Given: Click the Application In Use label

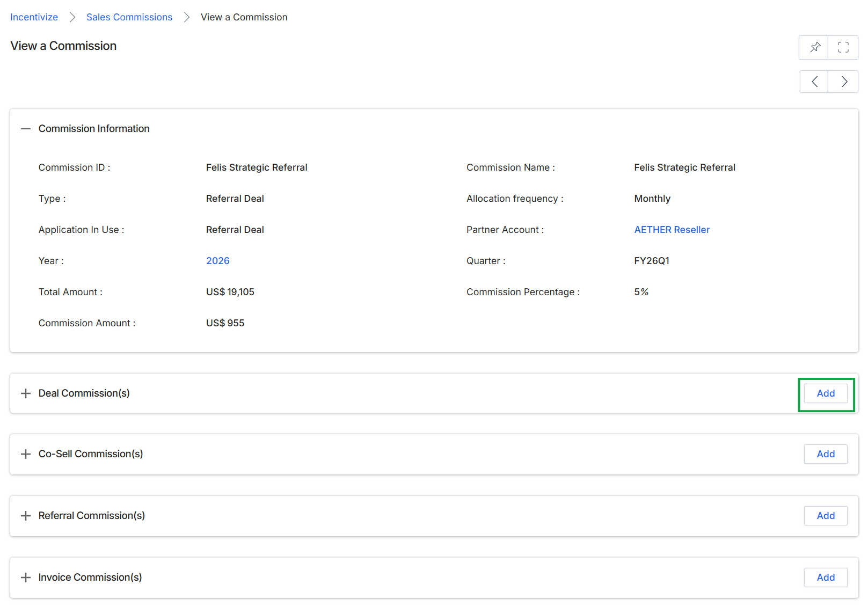Looking at the screenshot, I should [x=81, y=230].
